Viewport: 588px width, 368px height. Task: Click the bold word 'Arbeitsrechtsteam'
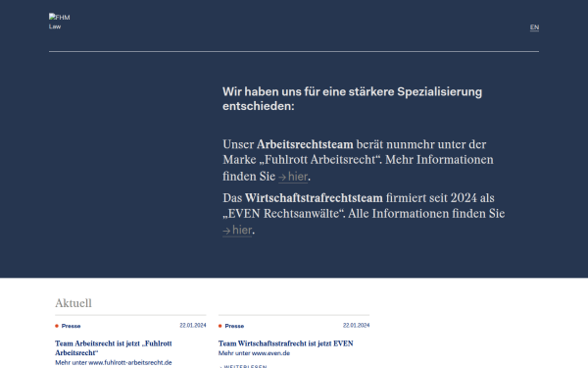tap(305, 144)
